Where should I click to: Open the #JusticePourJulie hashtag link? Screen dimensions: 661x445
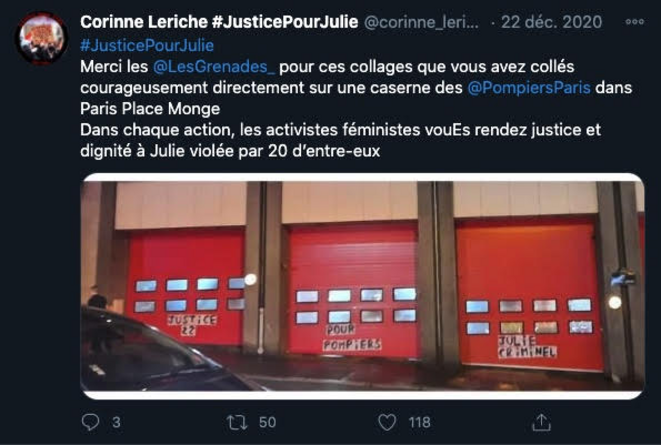pyautogui.click(x=147, y=45)
